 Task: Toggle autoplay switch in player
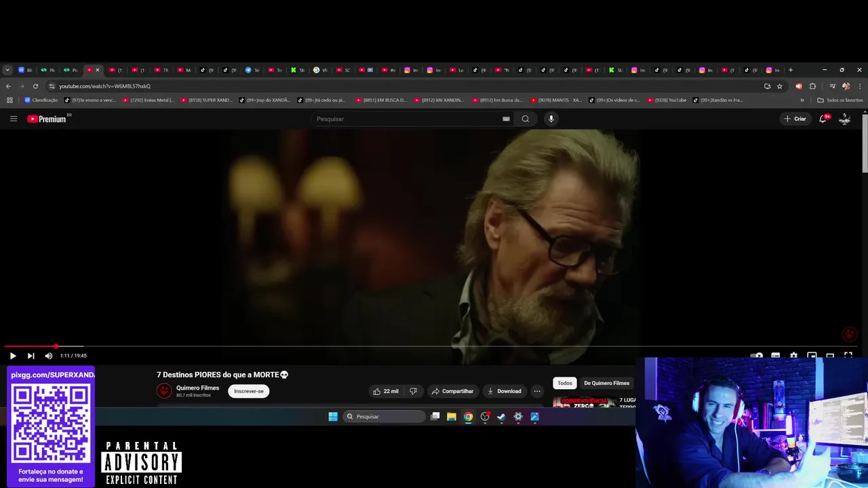[756, 356]
